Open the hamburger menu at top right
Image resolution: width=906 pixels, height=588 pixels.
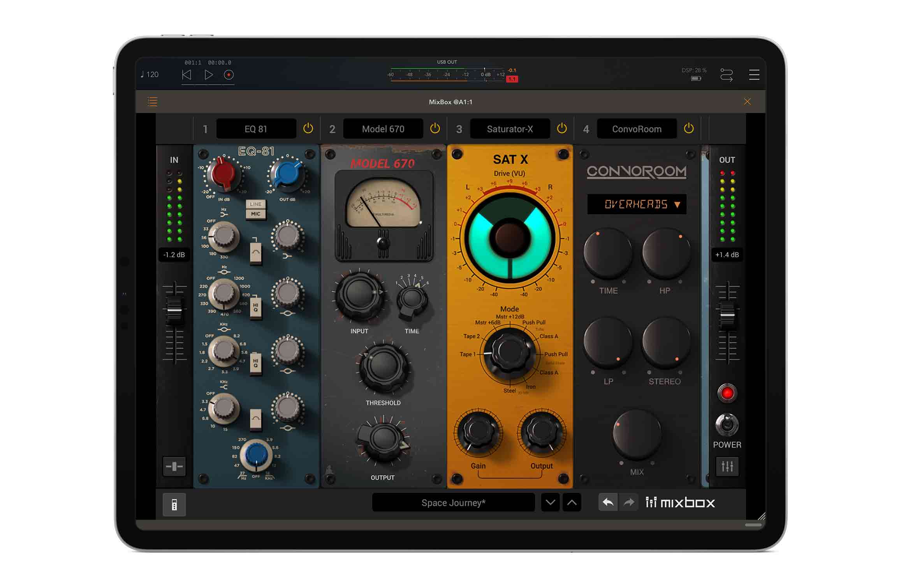(754, 74)
